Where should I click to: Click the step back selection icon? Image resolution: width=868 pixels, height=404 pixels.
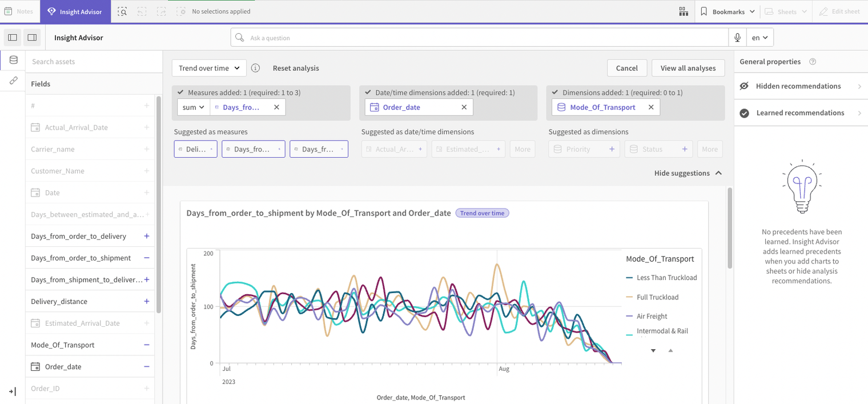pos(142,11)
